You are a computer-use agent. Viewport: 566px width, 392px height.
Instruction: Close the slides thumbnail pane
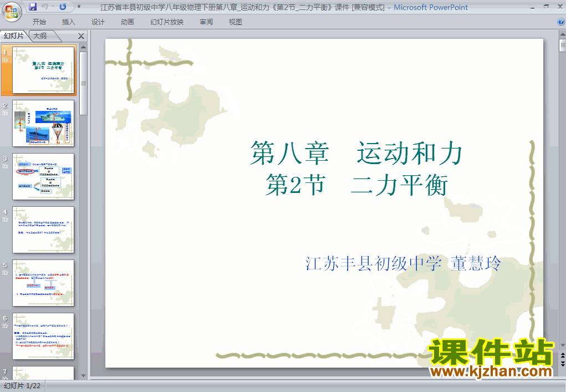tap(81, 36)
